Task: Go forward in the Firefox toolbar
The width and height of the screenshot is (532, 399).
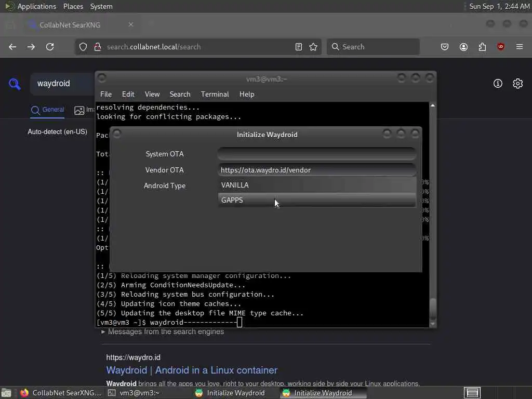Action: tap(31, 47)
